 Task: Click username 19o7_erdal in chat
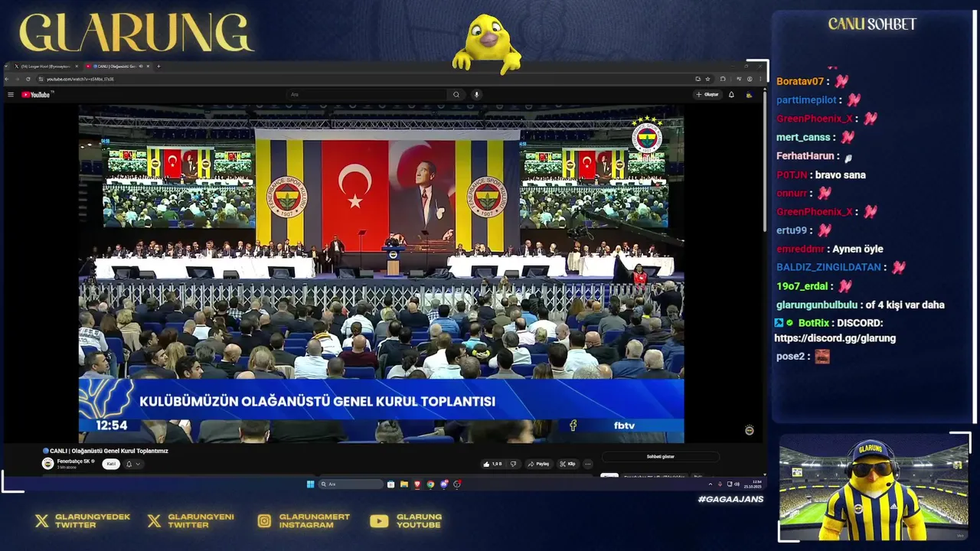802,285
